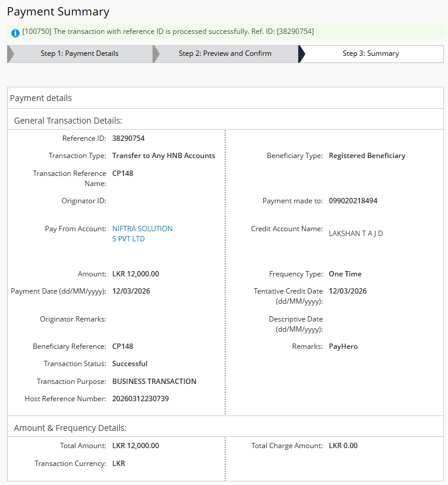
Task: Click the Host Reference Number 20260312230739
Action: 140,399
